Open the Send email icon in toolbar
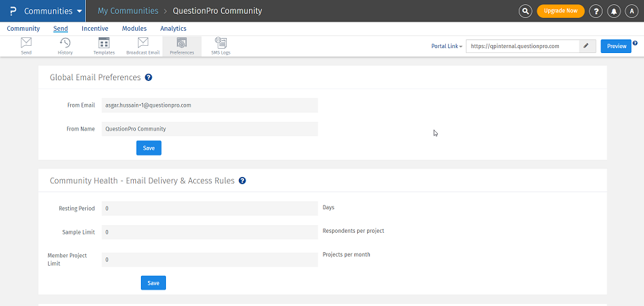This screenshot has width=644, height=306. pyautogui.click(x=26, y=44)
